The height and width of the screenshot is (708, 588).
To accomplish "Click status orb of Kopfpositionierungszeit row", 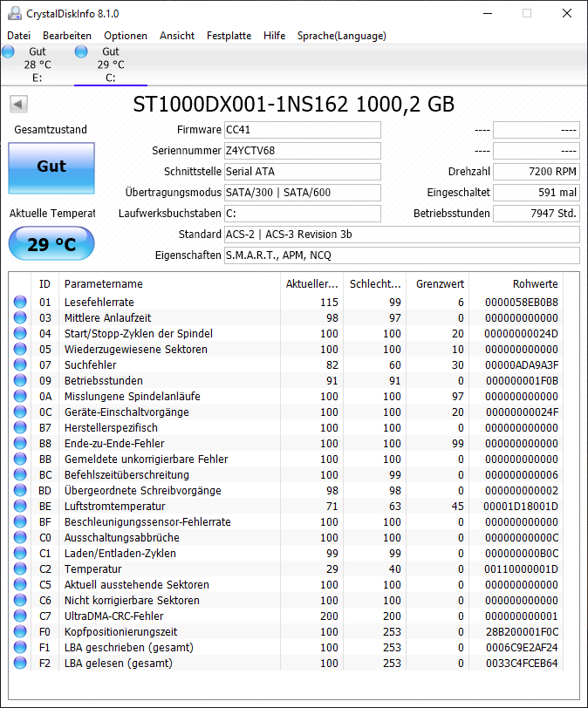I will [20, 631].
